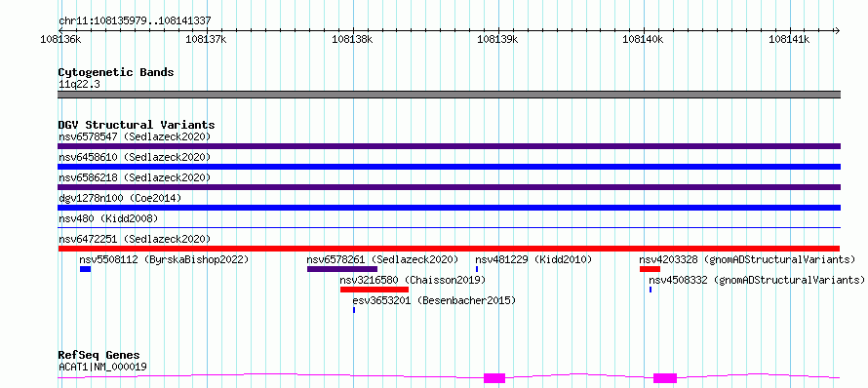This screenshot has width=868, height=388.
Task: Click the DGV Structural Variants track title
Action: 137,125
